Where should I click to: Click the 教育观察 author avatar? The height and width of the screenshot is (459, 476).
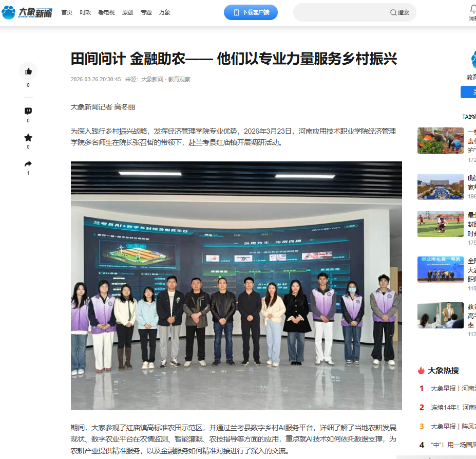[471, 60]
